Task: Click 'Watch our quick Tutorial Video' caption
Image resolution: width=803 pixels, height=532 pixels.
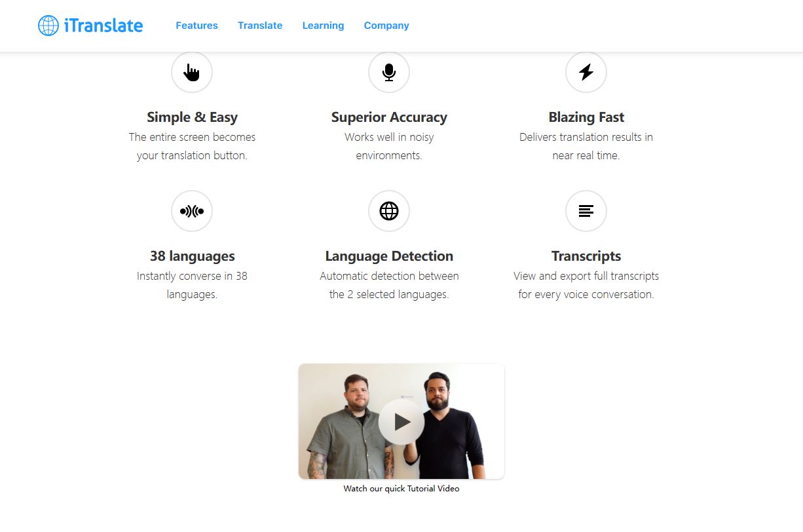Action: click(401, 489)
